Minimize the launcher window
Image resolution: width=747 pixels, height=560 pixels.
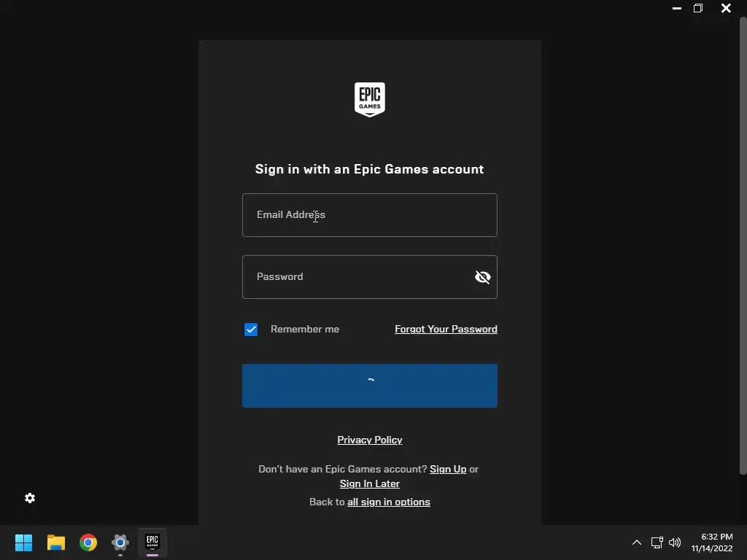tap(676, 8)
